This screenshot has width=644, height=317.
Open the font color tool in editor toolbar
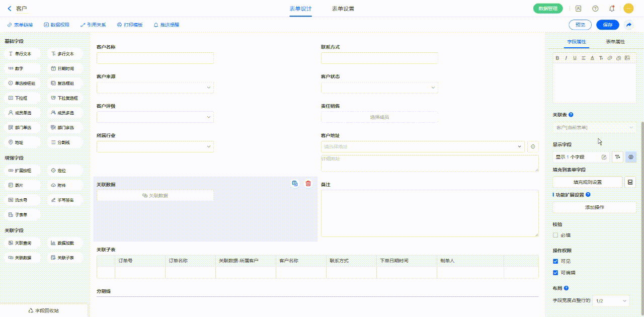point(592,58)
